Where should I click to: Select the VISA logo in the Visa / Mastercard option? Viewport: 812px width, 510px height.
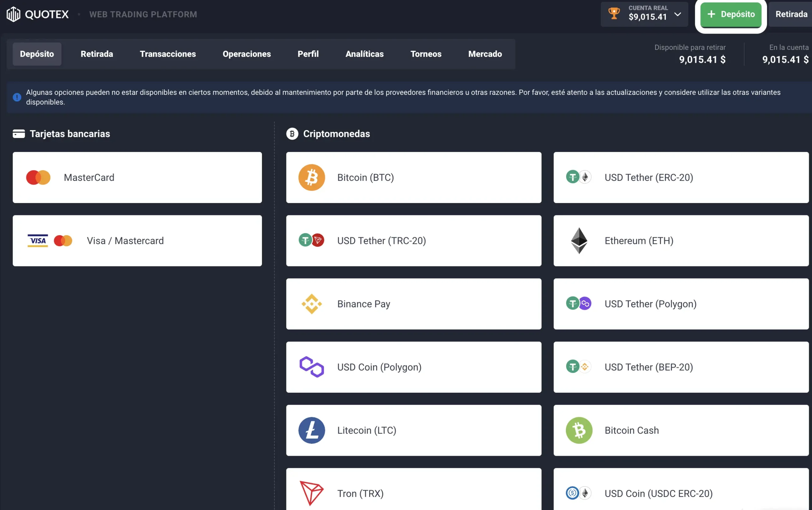tap(38, 241)
